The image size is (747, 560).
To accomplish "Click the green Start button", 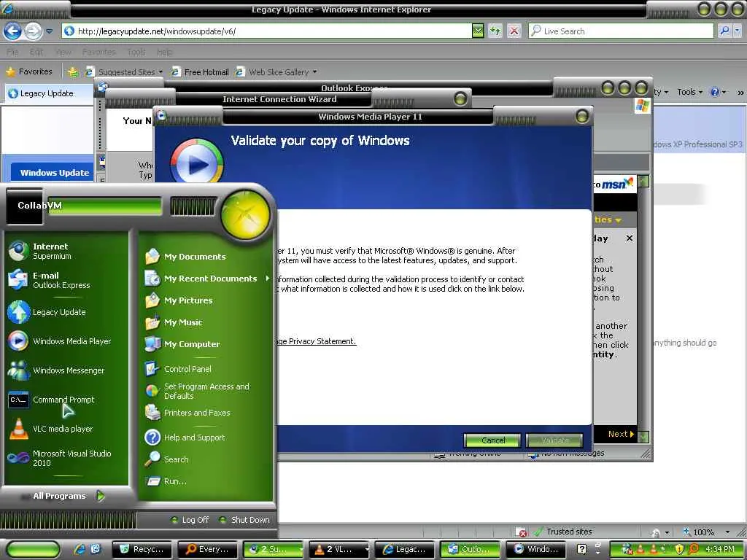I will click(34, 549).
